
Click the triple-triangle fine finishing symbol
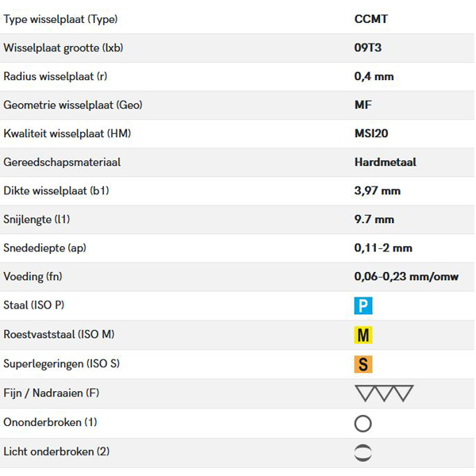384,393
